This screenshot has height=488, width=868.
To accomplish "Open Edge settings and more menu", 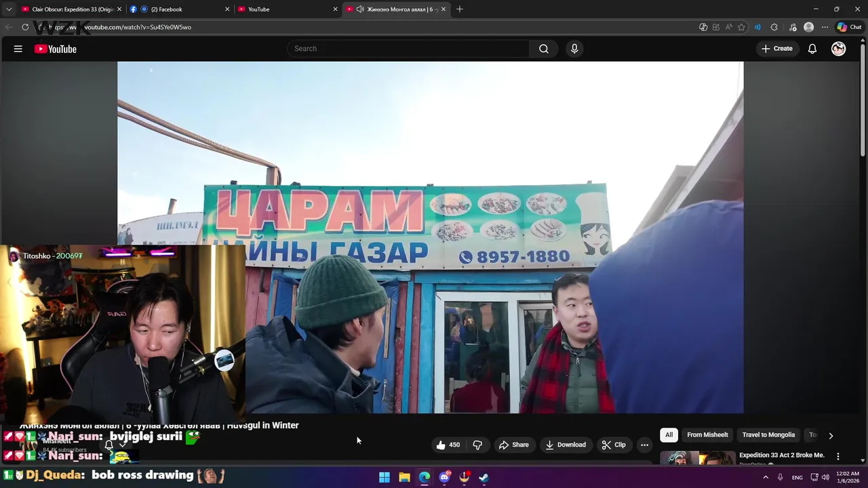I will click(825, 27).
